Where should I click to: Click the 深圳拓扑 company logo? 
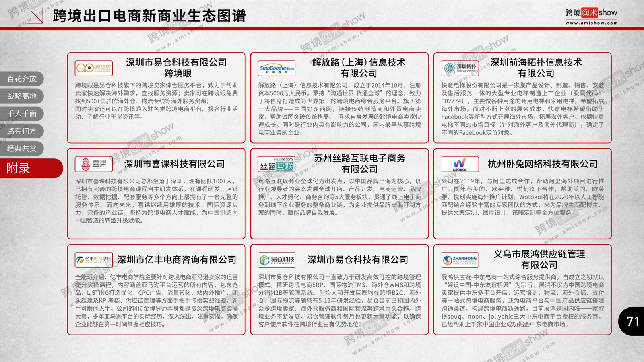pos(460,68)
